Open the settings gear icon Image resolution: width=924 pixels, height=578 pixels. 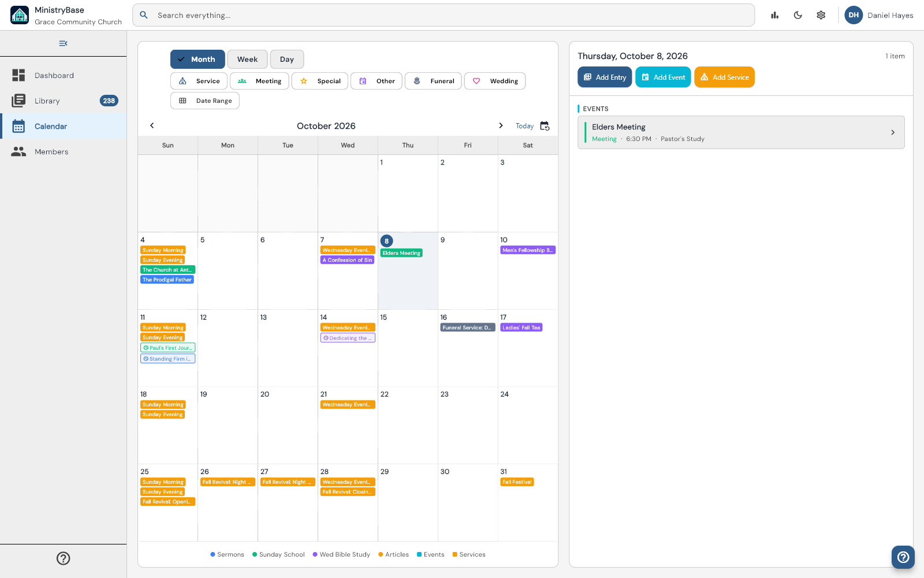pyautogui.click(x=821, y=15)
